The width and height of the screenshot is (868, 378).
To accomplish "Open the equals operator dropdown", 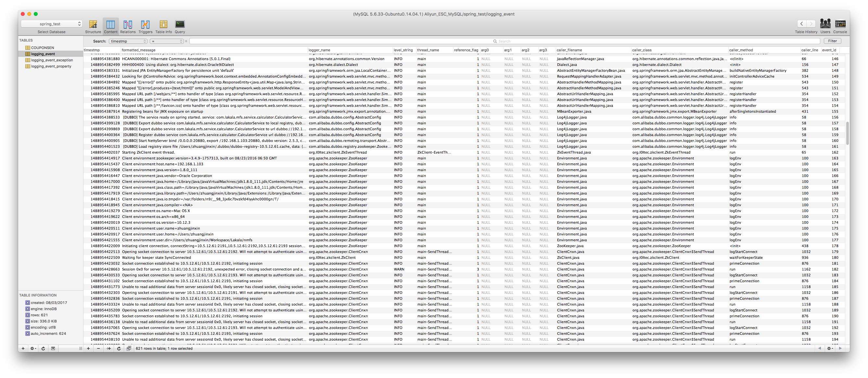I will (167, 41).
